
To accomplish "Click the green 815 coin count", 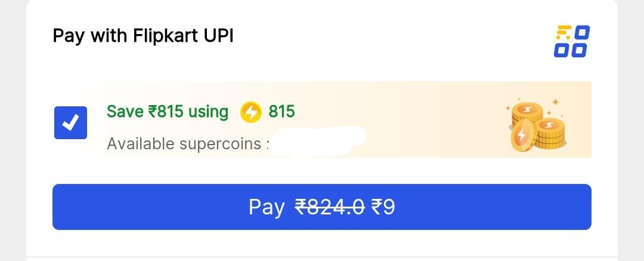I will point(281,112).
